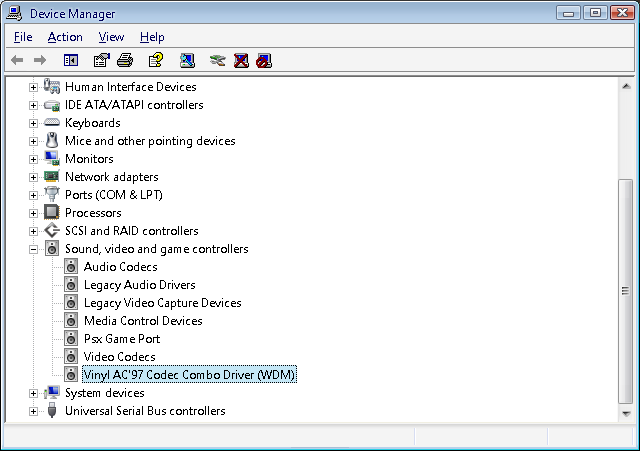Select the Audio Codecs device
This screenshot has width=640, height=451.
point(120,267)
